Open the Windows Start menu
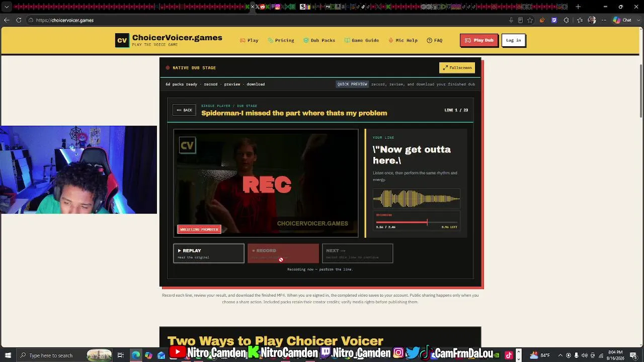Image resolution: width=644 pixels, height=362 pixels. pos(8,355)
